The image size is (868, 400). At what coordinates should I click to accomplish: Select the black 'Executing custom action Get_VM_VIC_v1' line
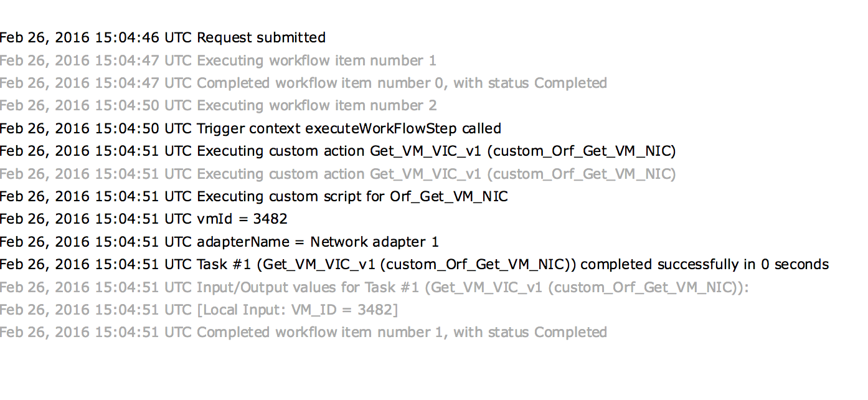pyautogui.click(x=337, y=151)
